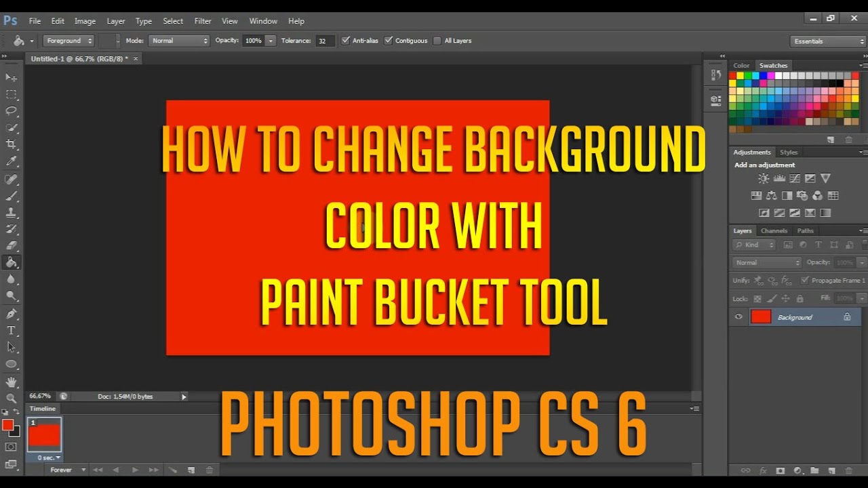Select the Crop tool
The height and width of the screenshot is (488, 868).
point(11,144)
